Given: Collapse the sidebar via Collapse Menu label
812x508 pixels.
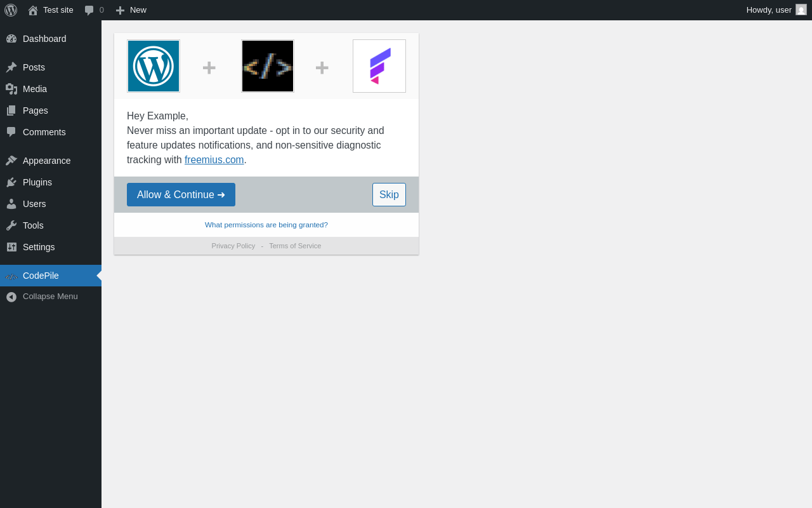Looking at the screenshot, I should (50, 297).
